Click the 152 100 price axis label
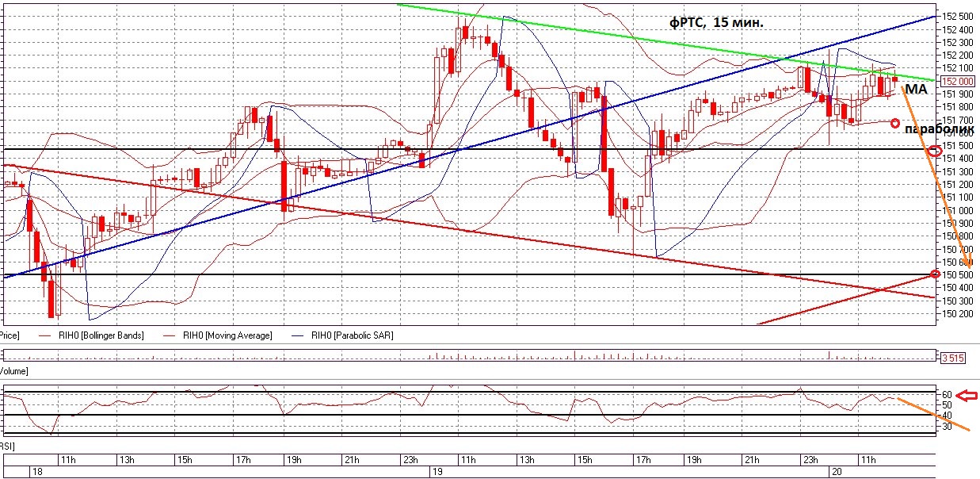980x479 pixels. click(x=959, y=68)
